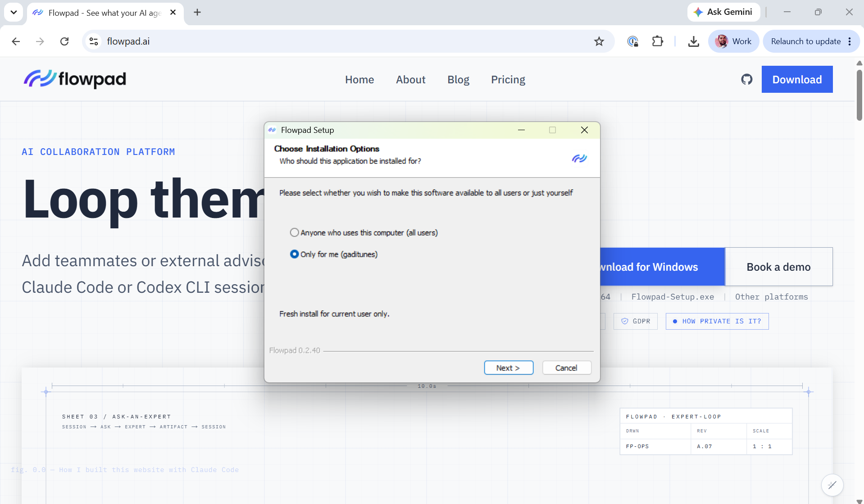Click the Flowpad tab title
Viewport: 864px width, 504px height.
tap(105, 13)
